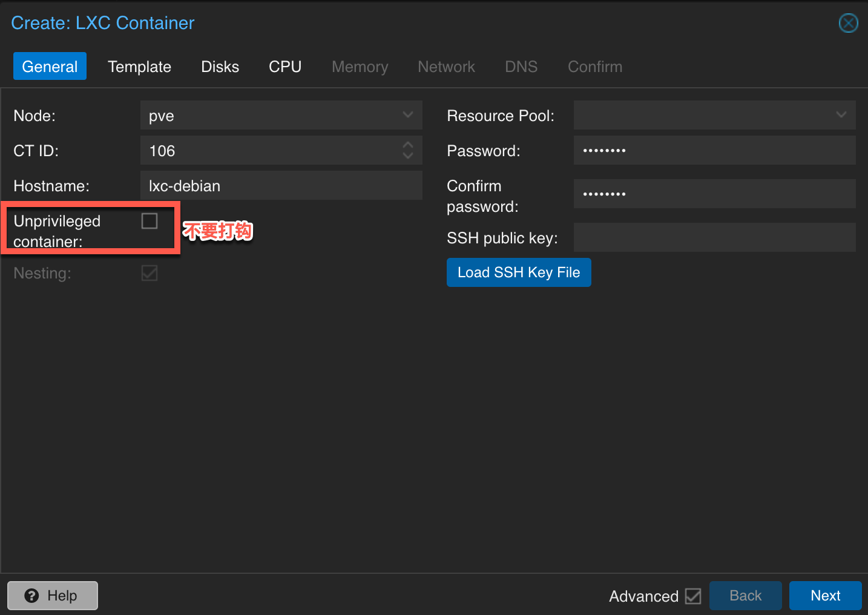Click the Back button
Screen dimensions: 868x615
point(745,596)
